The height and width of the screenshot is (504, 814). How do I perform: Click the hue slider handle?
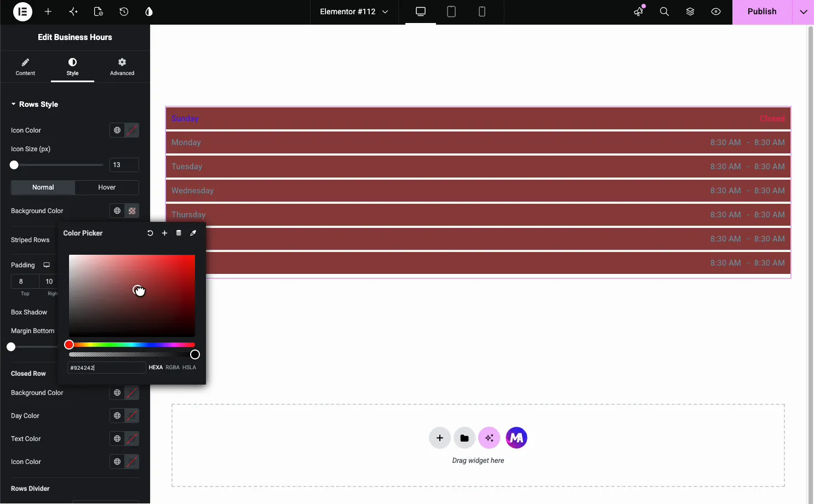click(x=69, y=345)
